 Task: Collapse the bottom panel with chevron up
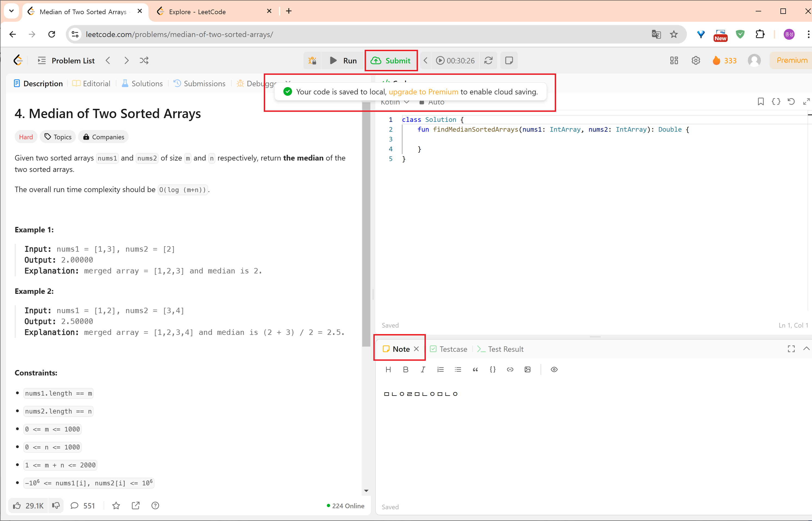(x=806, y=349)
